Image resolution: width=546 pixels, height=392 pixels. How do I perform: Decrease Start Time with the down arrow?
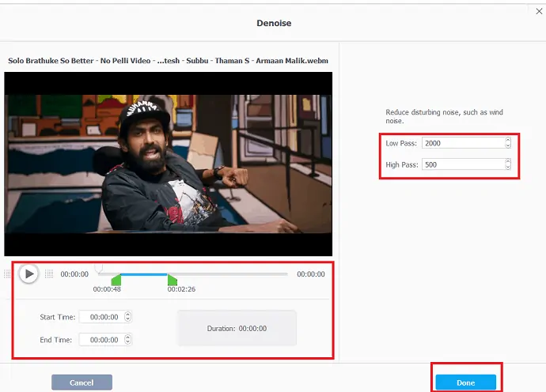(127, 319)
